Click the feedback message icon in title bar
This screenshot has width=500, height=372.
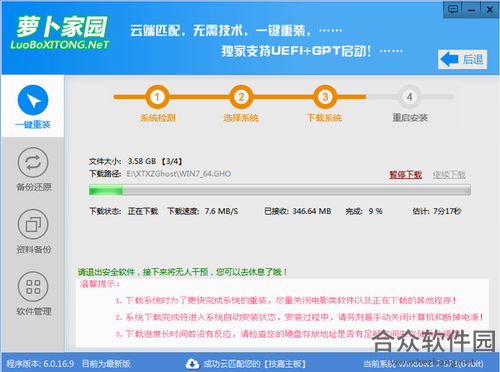[x=453, y=9]
